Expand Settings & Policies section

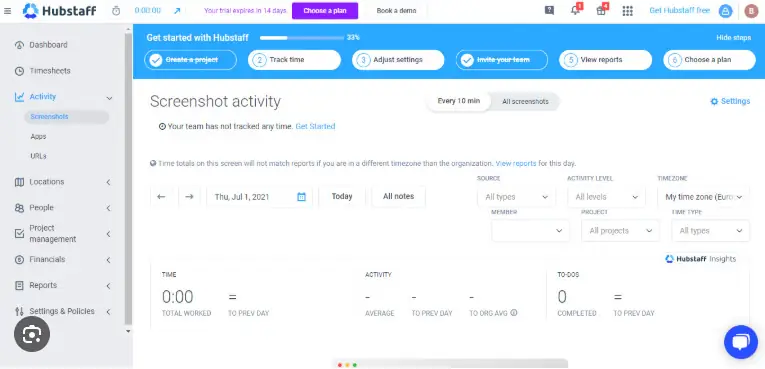click(x=108, y=311)
